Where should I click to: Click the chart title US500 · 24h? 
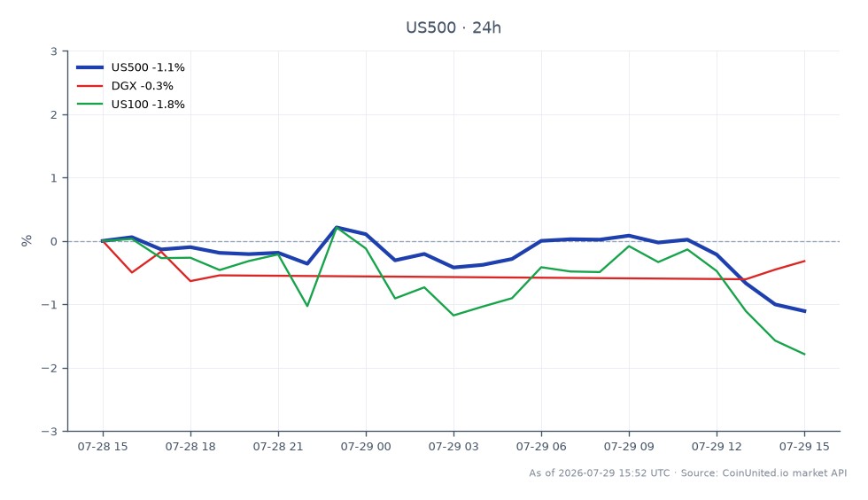click(x=453, y=27)
